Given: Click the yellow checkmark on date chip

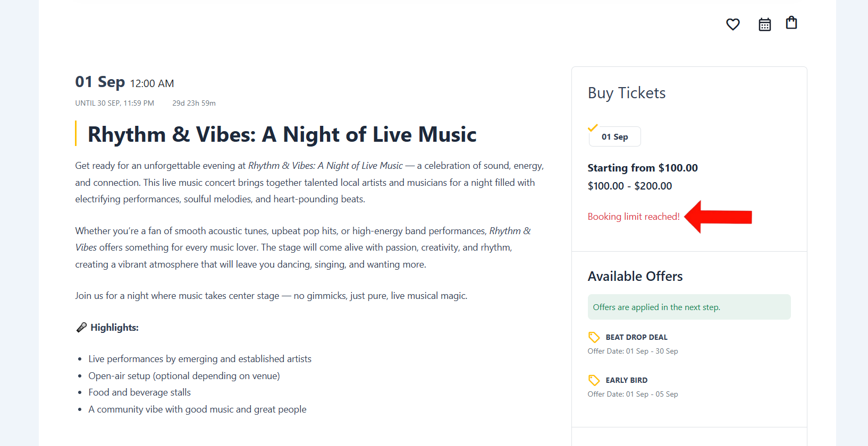Looking at the screenshot, I should tap(593, 128).
